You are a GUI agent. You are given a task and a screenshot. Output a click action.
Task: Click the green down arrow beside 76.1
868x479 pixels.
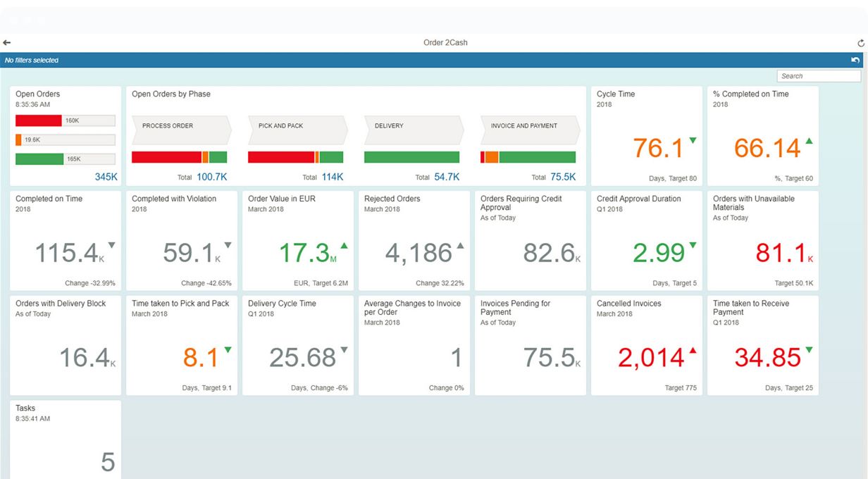[x=693, y=141]
